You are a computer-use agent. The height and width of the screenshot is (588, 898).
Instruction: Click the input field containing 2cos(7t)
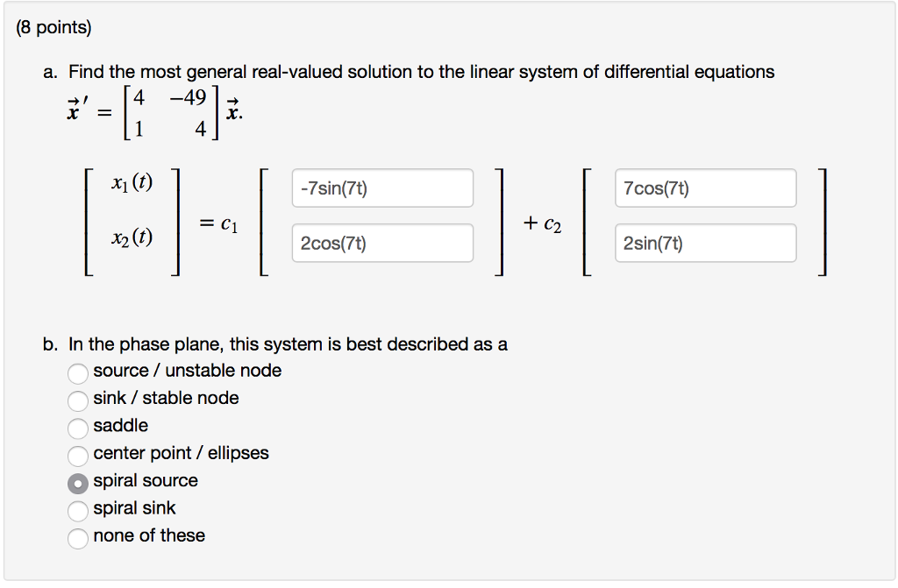(382, 243)
